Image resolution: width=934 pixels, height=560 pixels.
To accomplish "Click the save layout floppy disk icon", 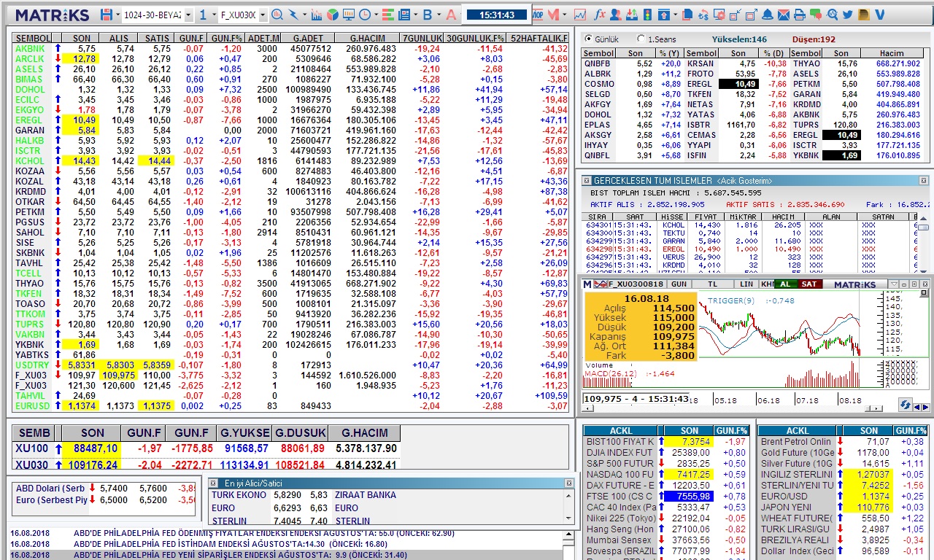I will pyautogui.click(x=107, y=15).
